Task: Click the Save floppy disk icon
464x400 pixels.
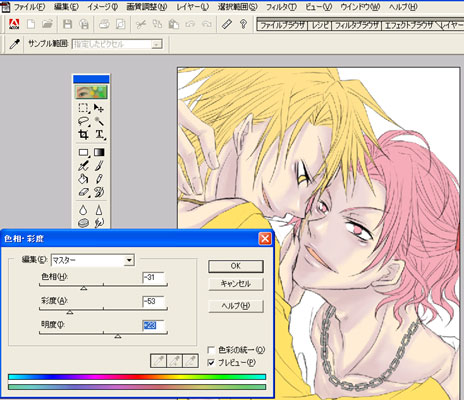Action: tap(67, 24)
